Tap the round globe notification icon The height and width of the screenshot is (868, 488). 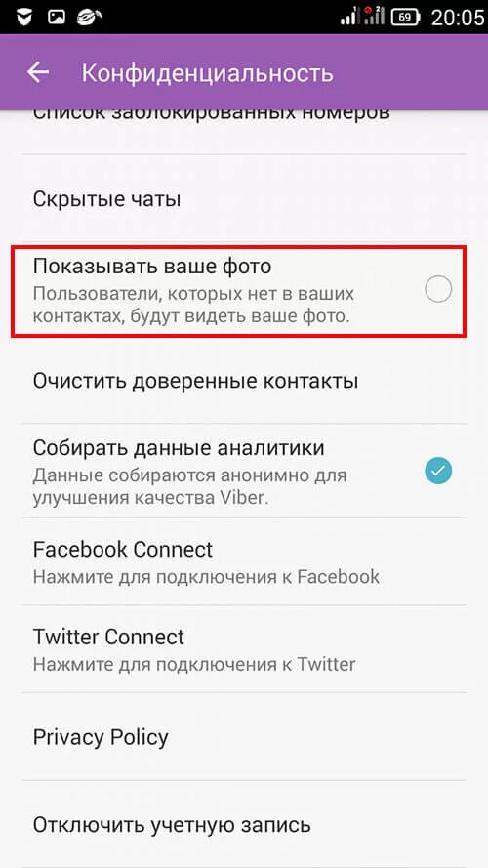pyautogui.click(x=91, y=18)
